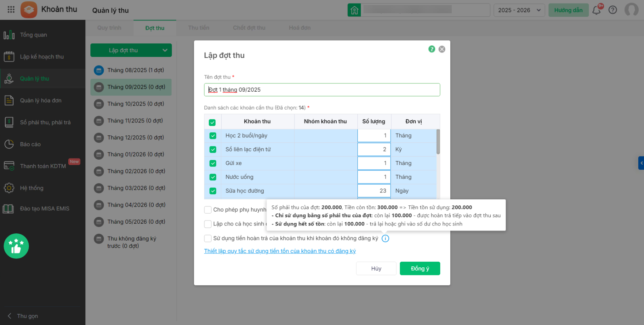This screenshot has height=325, width=644.
Task: Open the apps grid launcher icon
Action: tap(11, 10)
